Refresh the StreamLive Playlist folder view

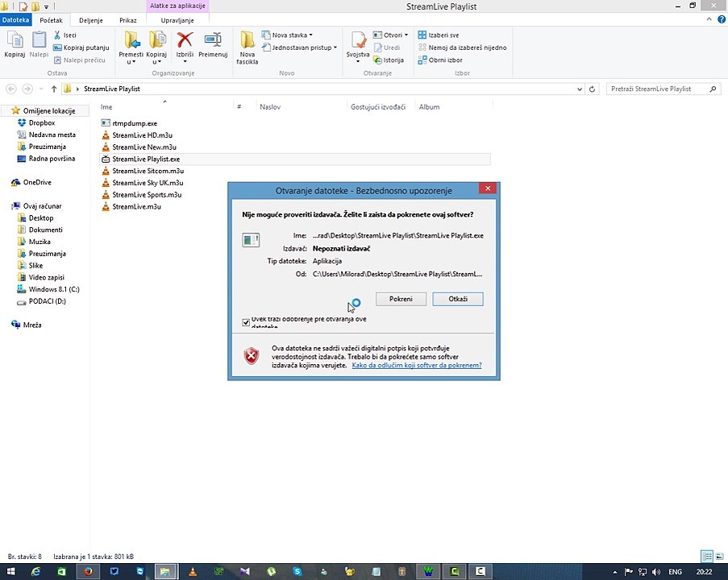(592, 89)
